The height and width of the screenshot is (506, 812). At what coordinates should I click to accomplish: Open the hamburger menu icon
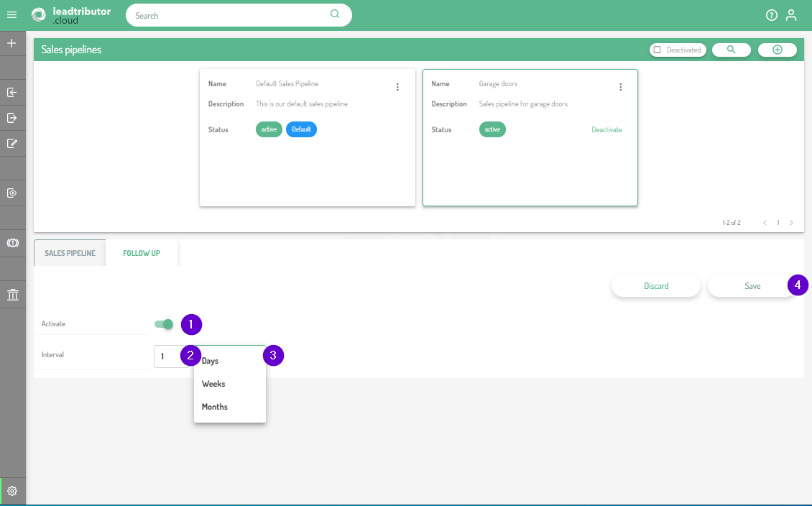11,15
